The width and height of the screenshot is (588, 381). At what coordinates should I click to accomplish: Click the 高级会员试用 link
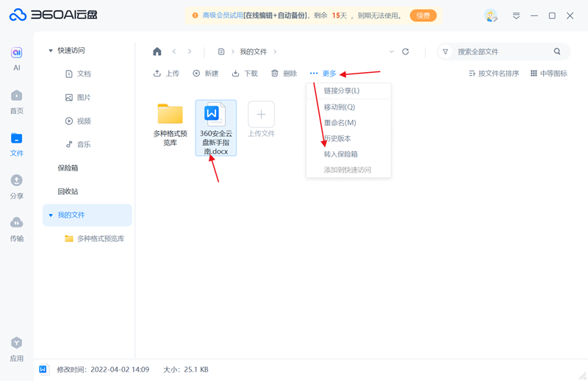click(x=223, y=15)
